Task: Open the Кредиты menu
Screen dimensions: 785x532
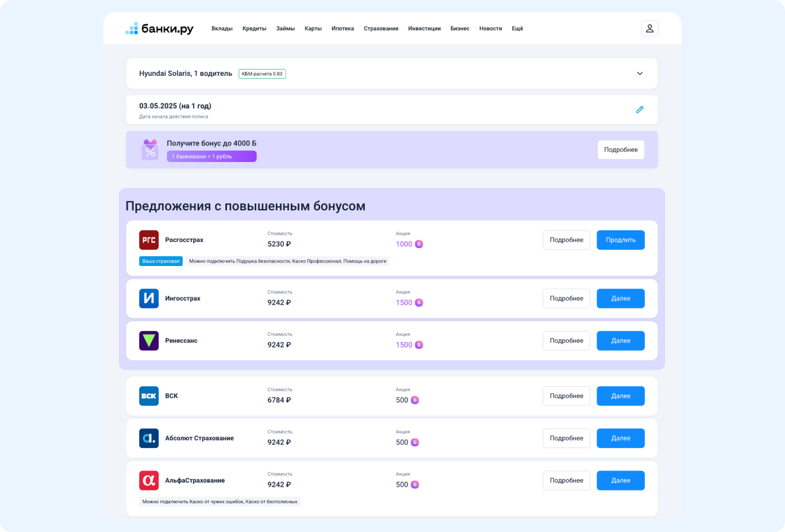Action: pos(254,29)
